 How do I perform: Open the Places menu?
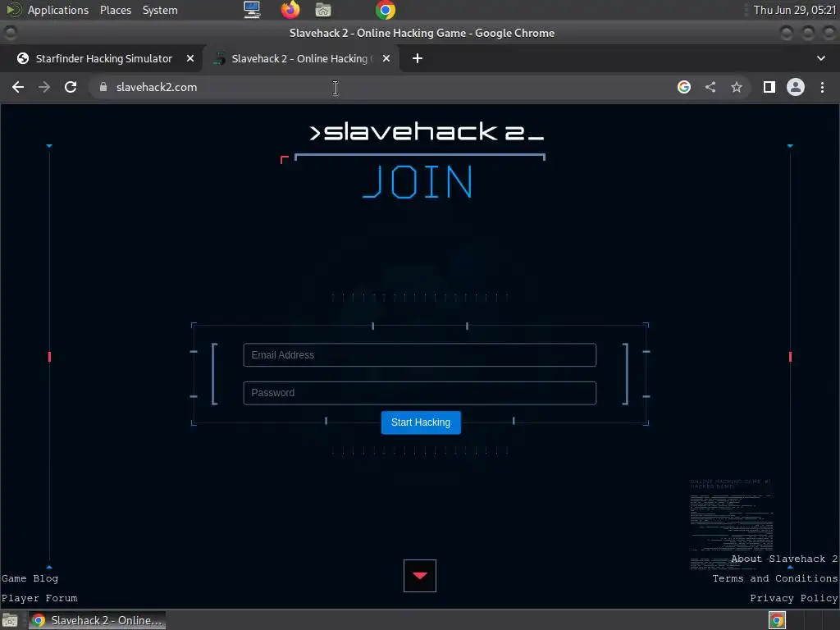[x=116, y=10]
